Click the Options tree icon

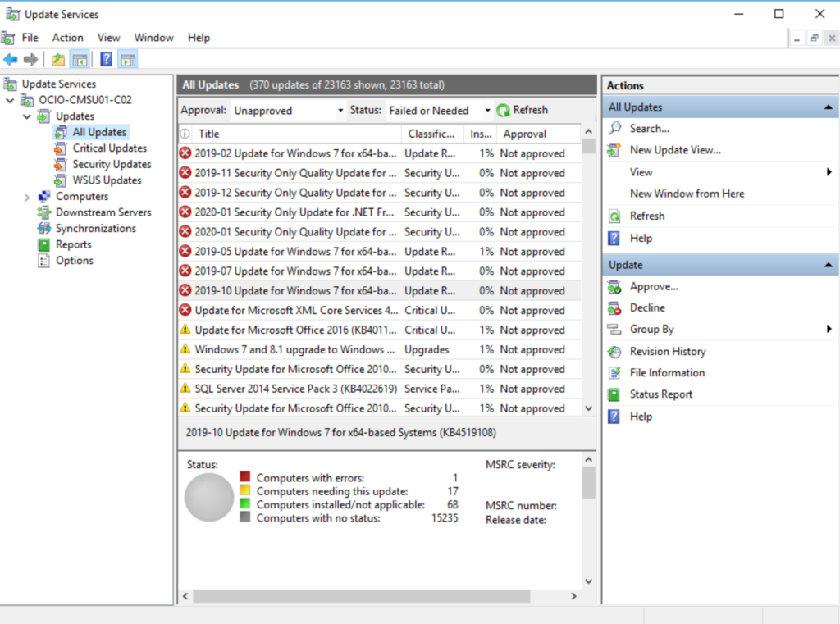pyautogui.click(x=44, y=261)
